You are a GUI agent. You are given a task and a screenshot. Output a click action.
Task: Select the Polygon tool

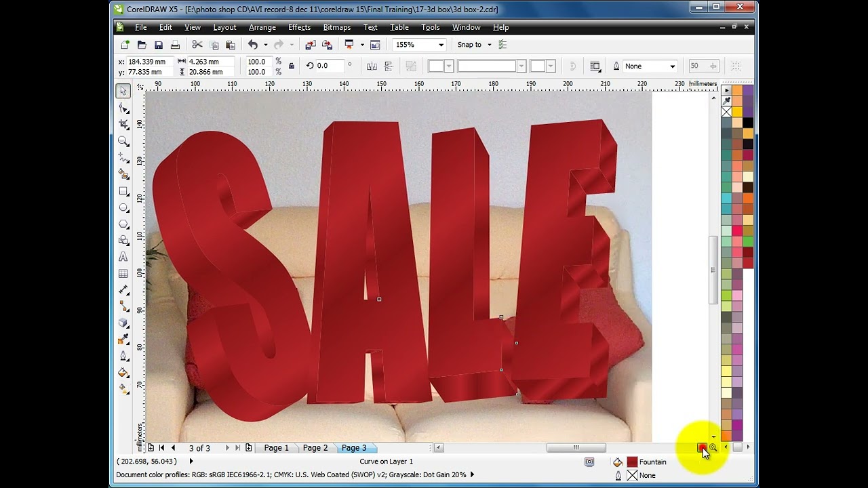pos(123,224)
